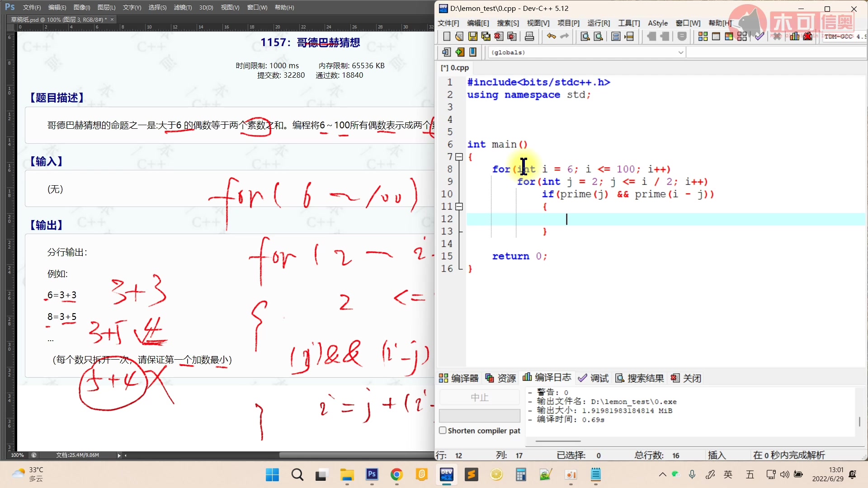Open the clock showing 13:01 2022/6/29
The height and width of the screenshot is (488, 868).
[x=828, y=474]
